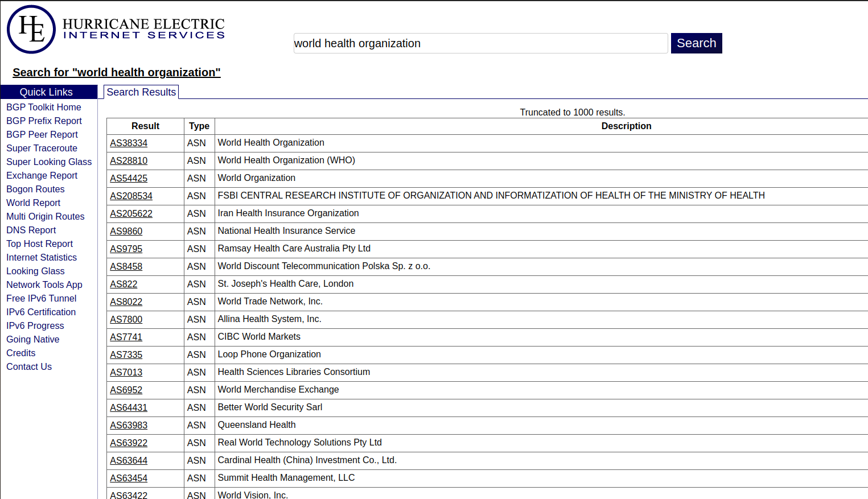Screen dimensions: 868x499
Task: Click 'Iran Health Insurance Organization' description
Action: (288, 213)
